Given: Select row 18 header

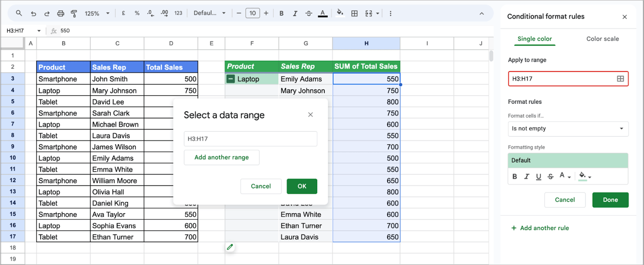Looking at the screenshot, I should 12,248.
